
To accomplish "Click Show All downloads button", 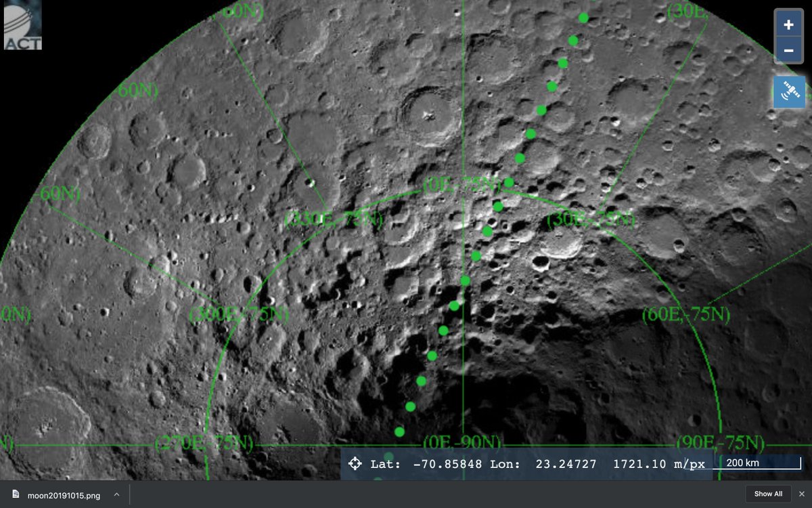I will [x=768, y=494].
